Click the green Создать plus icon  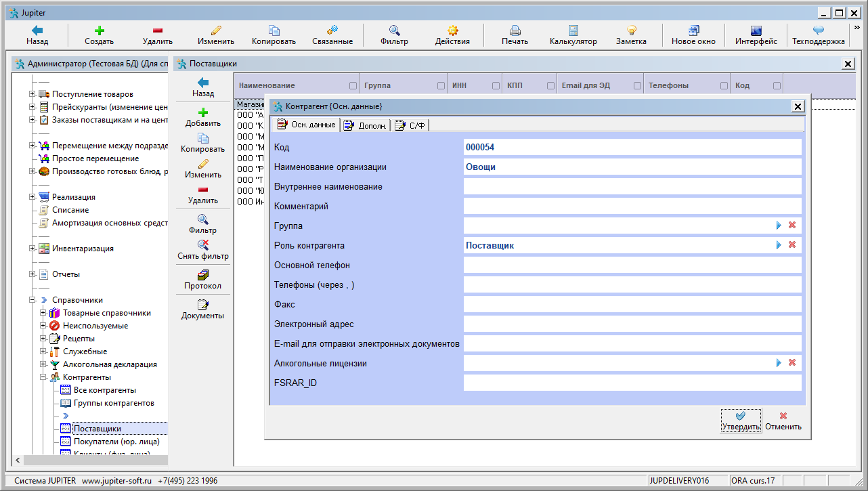coord(99,30)
